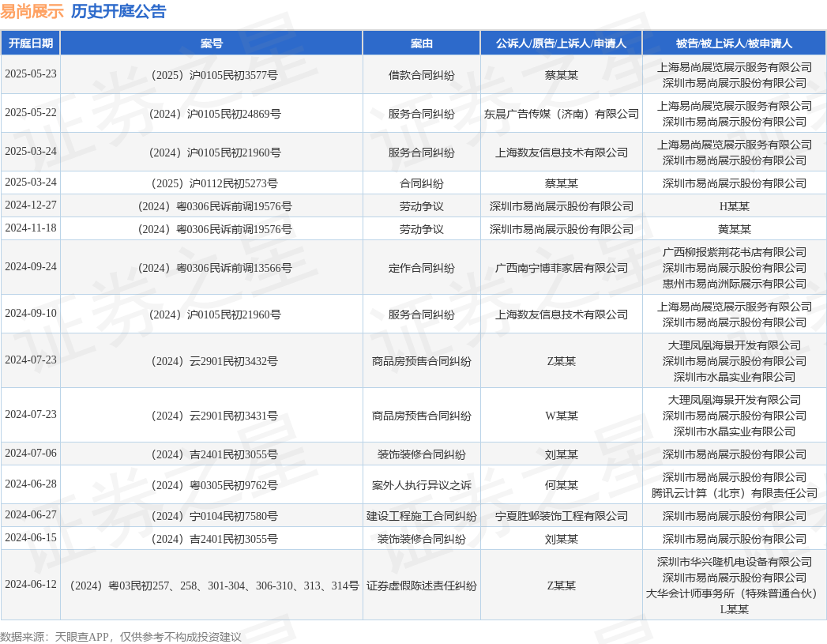Click case number 沪0105民初3577号
This screenshot has height=644, width=827.
pyautogui.click(x=212, y=75)
